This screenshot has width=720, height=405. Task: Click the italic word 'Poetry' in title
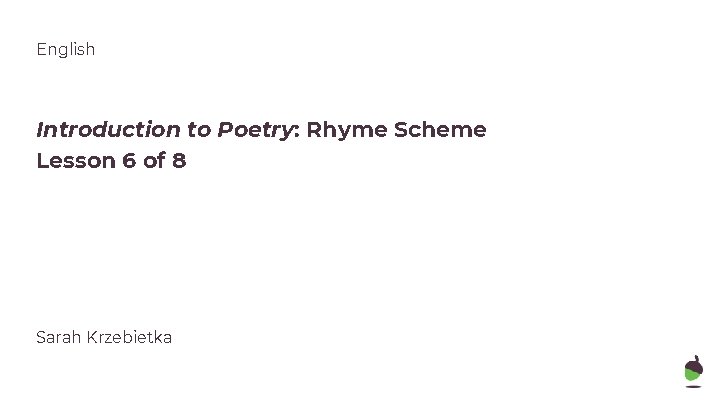tap(254, 130)
